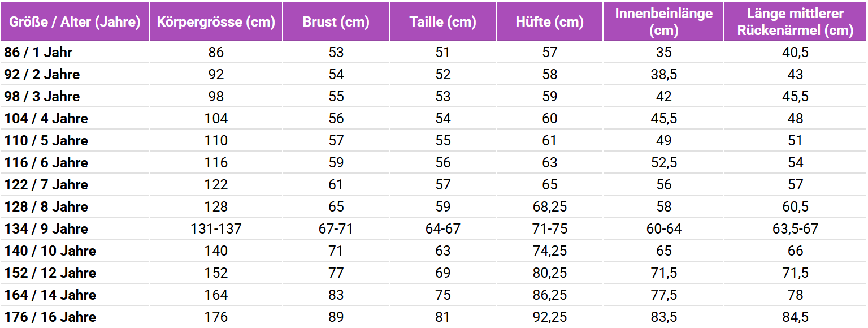
Task: Click the Hüfte (cm) header
Action: coord(550,22)
